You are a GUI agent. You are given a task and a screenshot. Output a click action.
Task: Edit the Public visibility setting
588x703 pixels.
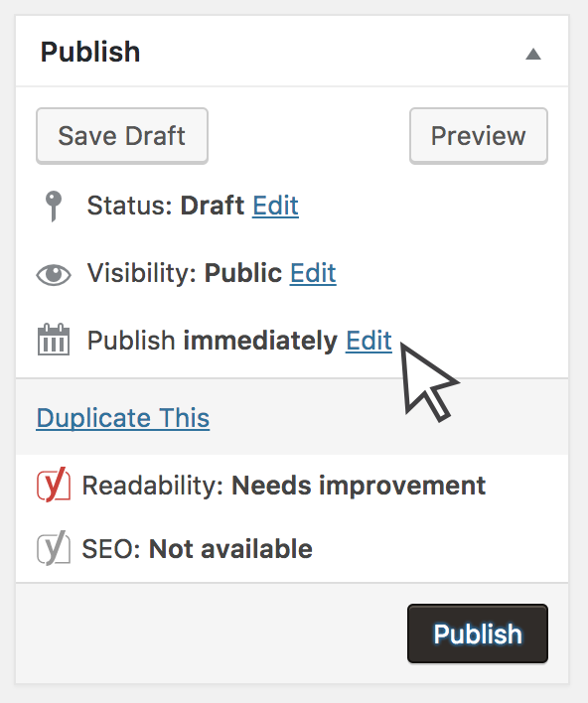tap(313, 273)
